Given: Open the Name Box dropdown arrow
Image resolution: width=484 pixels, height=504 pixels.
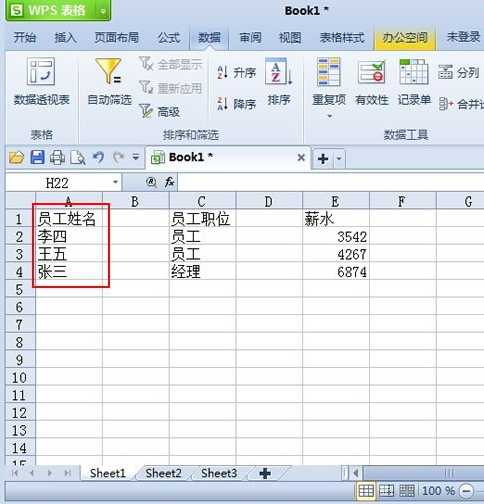Looking at the screenshot, I should pos(115,182).
